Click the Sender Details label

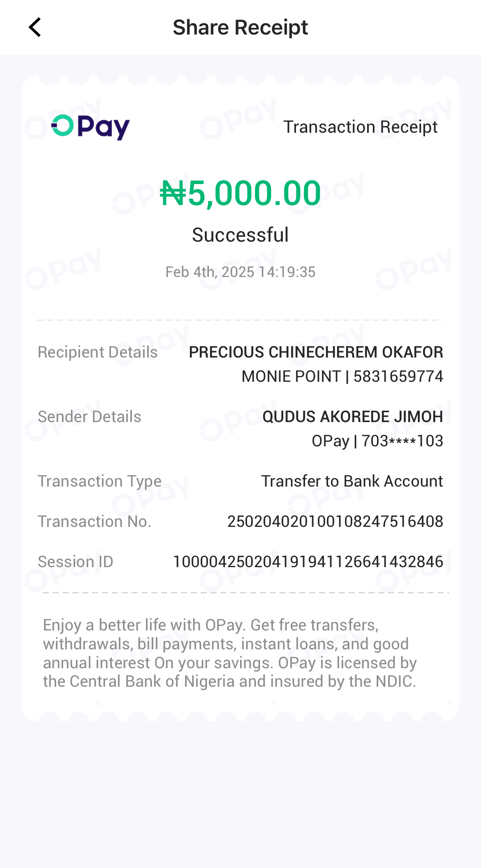[90, 417]
